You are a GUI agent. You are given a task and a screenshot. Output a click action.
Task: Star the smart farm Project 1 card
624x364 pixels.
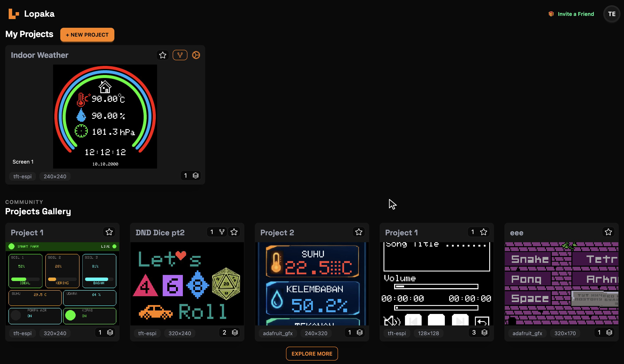[109, 232]
